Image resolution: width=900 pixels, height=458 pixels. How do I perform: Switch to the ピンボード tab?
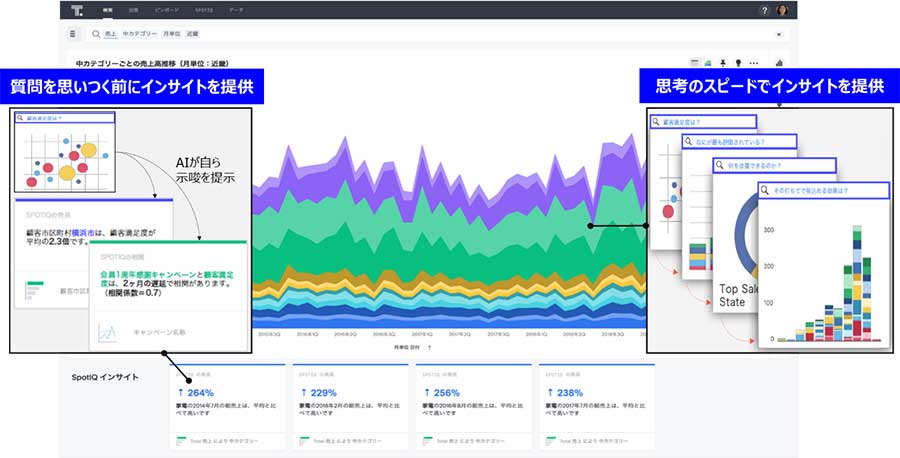pyautogui.click(x=169, y=10)
